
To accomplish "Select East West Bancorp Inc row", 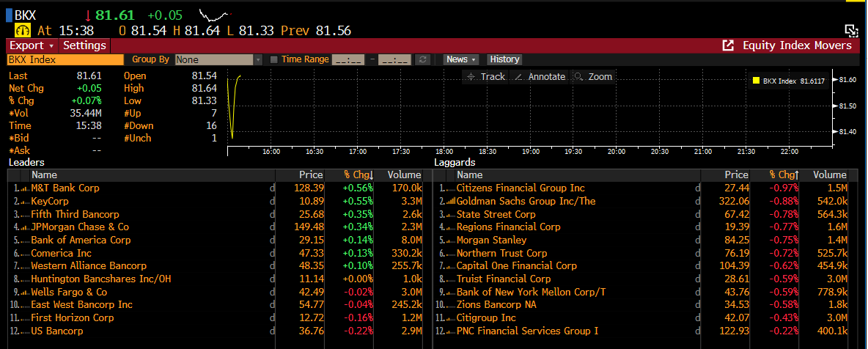I will (215, 305).
